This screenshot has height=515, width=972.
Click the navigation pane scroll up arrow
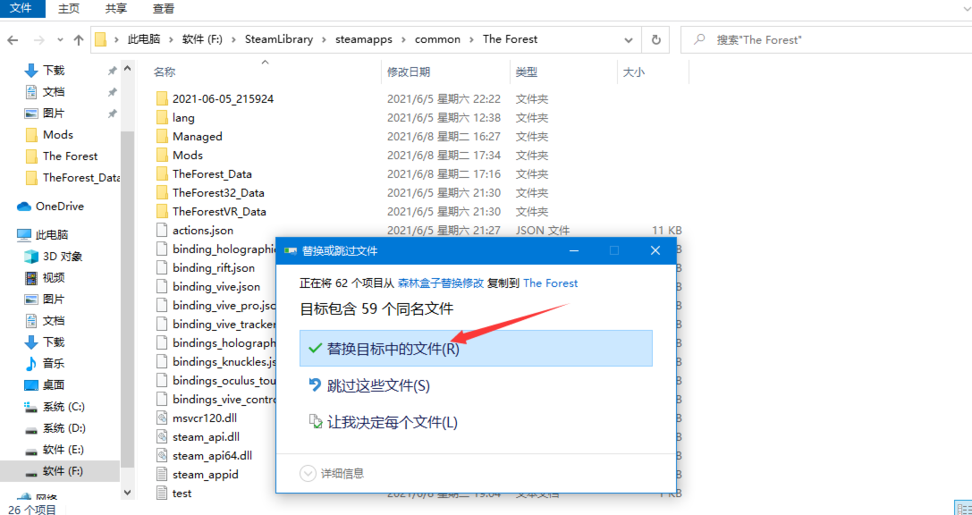pyautogui.click(x=128, y=68)
